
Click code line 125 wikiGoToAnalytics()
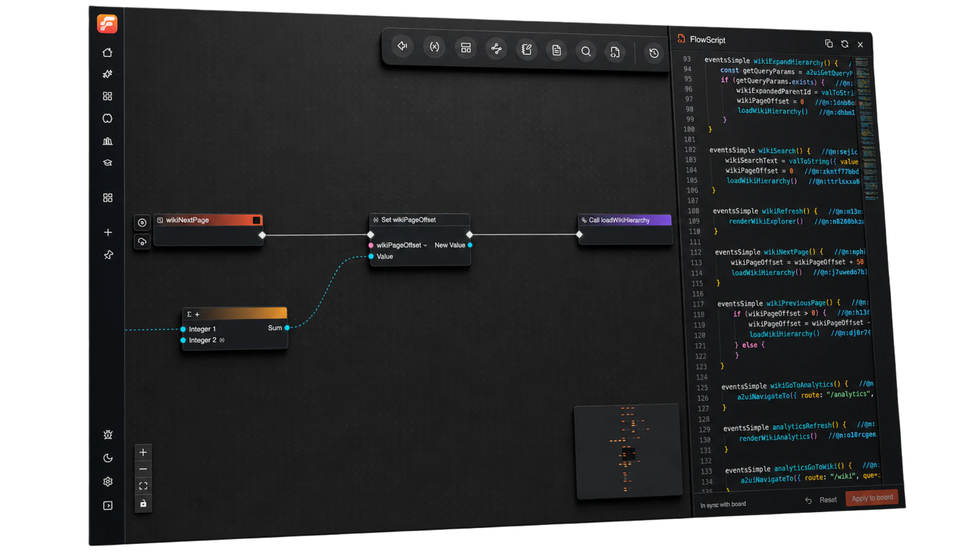click(797, 386)
